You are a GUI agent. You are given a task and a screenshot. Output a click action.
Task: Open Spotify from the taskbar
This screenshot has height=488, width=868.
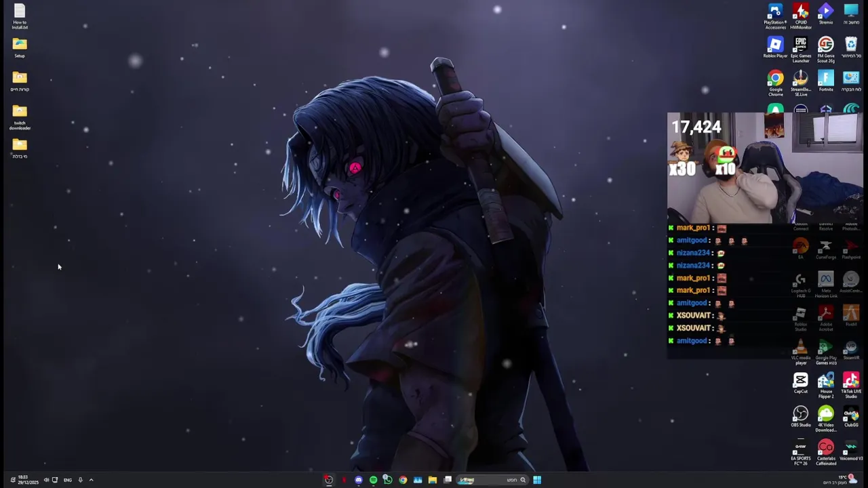[x=373, y=480]
